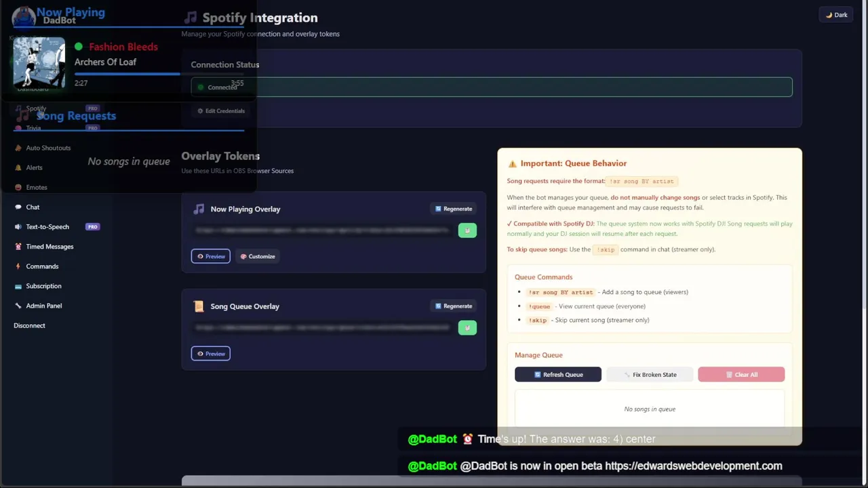
Task: Click the Subscription card icon
Action: [x=18, y=286]
